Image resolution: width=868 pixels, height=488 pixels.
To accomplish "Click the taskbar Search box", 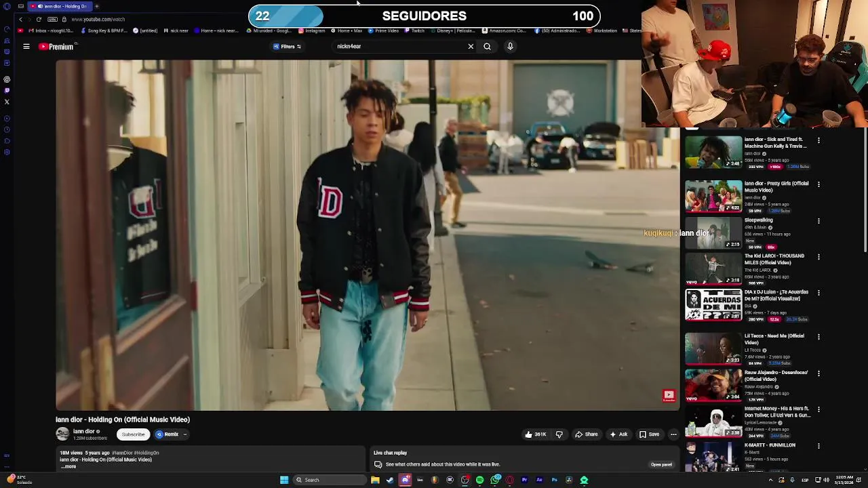I will click(331, 480).
